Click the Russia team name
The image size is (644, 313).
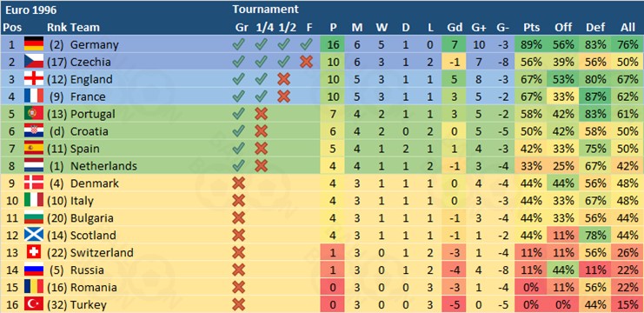[x=87, y=270]
